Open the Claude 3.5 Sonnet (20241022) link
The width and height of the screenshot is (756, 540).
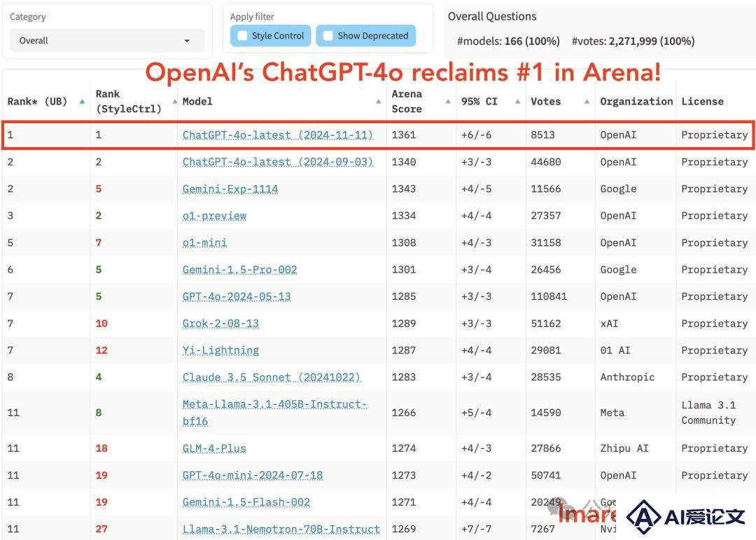click(272, 378)
